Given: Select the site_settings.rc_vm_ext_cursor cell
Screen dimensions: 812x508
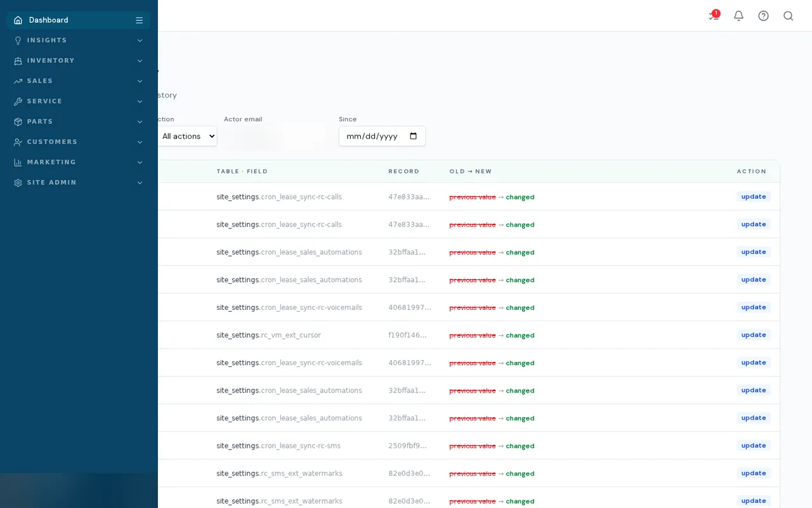Looking at the screenshot, I should (268, 335).
